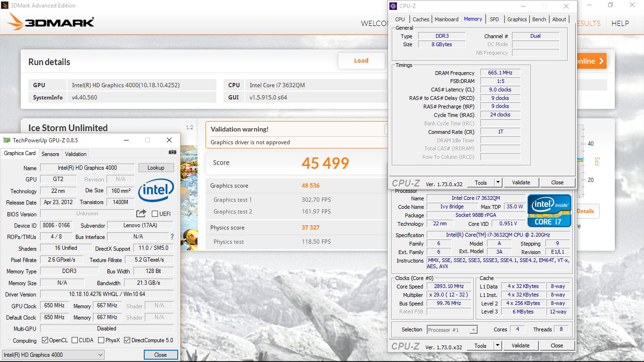
Task: Open the Processor #1 selection dropdown
Action: coord(453,330)
